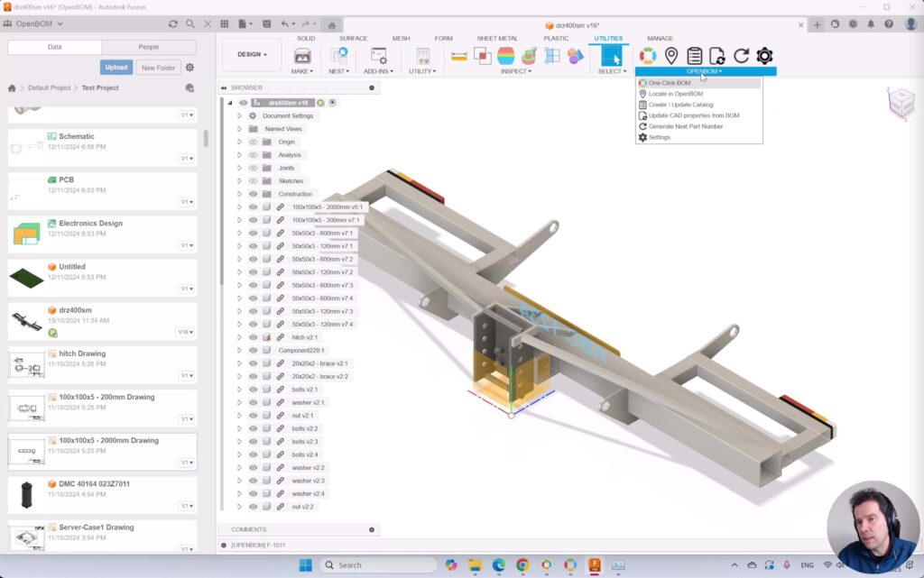Viewport: 924px width, 578px height.
Task: Hide the nut v2:2 component
Action: [253, 507]
